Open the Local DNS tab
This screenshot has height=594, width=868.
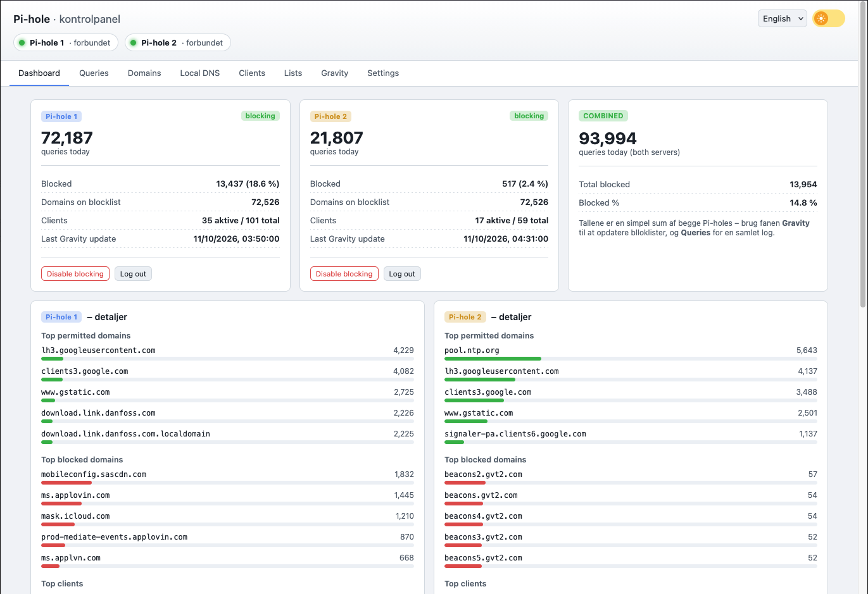200,73
